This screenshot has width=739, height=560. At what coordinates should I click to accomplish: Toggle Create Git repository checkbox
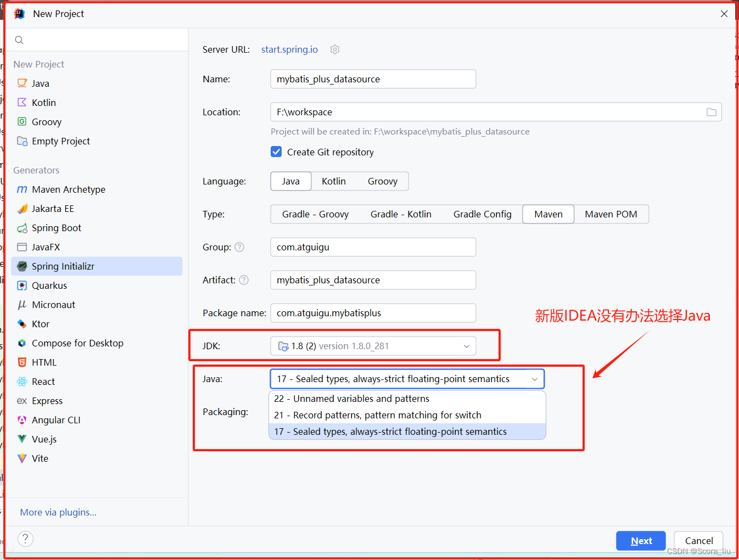pos(276,152)
